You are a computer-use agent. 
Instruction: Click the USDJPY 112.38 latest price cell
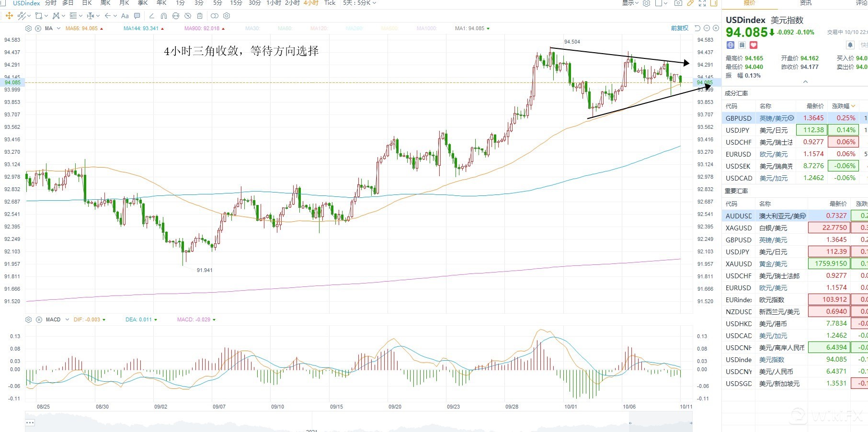[x=811, y=130]
